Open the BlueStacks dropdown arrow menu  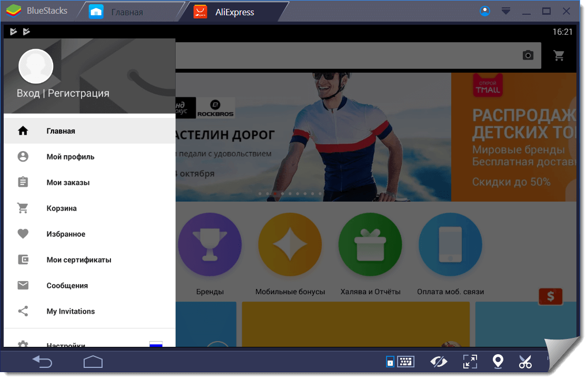tap(506, 11)
